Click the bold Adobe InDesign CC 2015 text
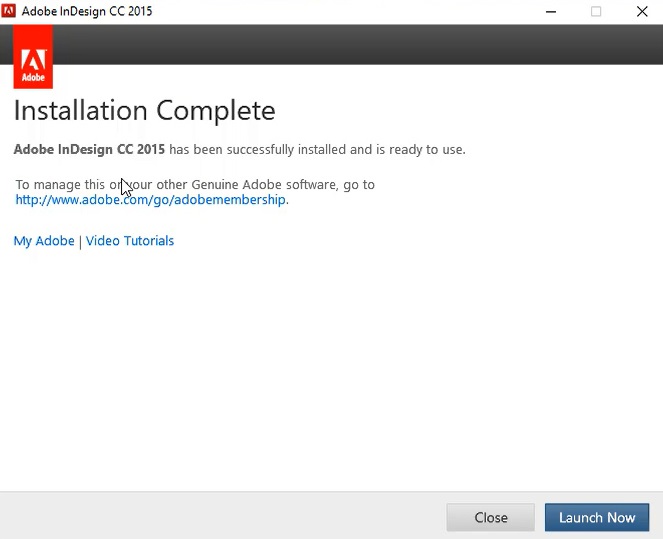Image resolution: width=663 pixels, height=539 pixels. click(89, 150)
